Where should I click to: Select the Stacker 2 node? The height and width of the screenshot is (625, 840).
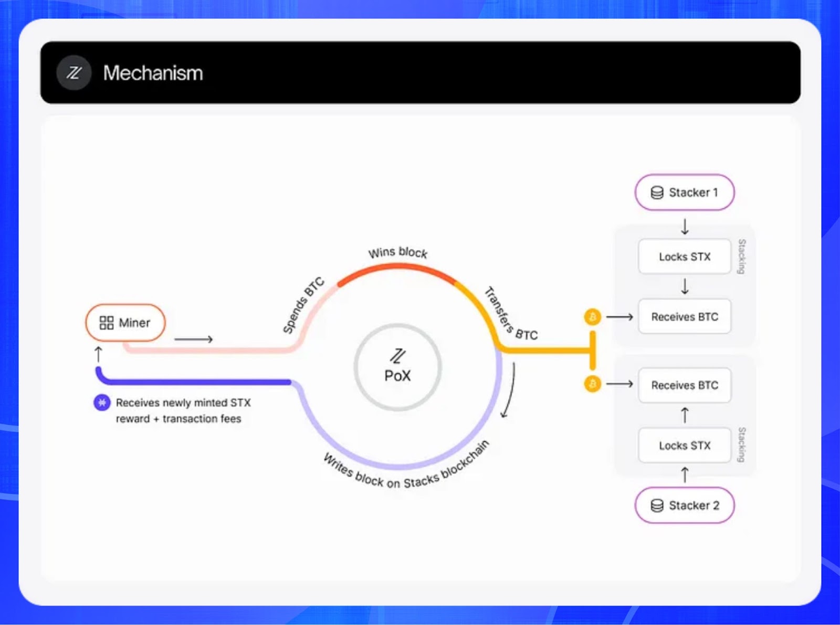(x=684, y=505)
